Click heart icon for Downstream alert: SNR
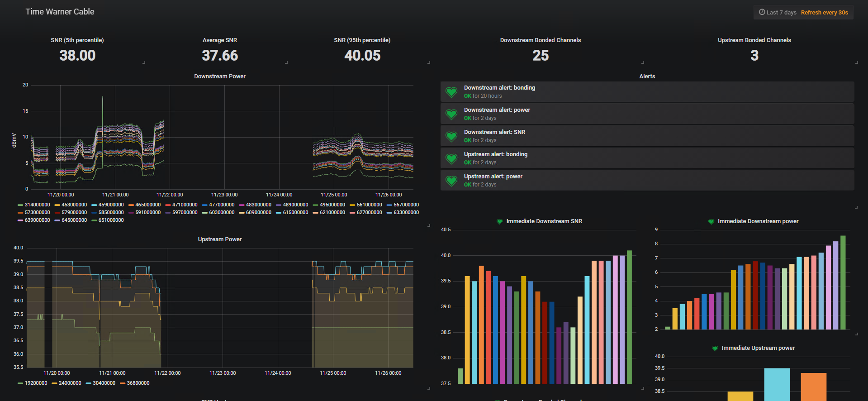 (451, 136)
